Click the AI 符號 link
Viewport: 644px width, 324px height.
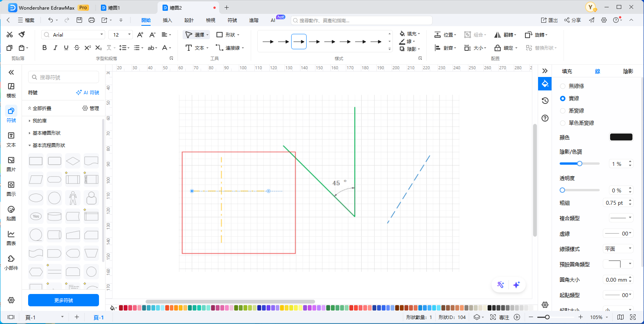[x=88, y=93]
